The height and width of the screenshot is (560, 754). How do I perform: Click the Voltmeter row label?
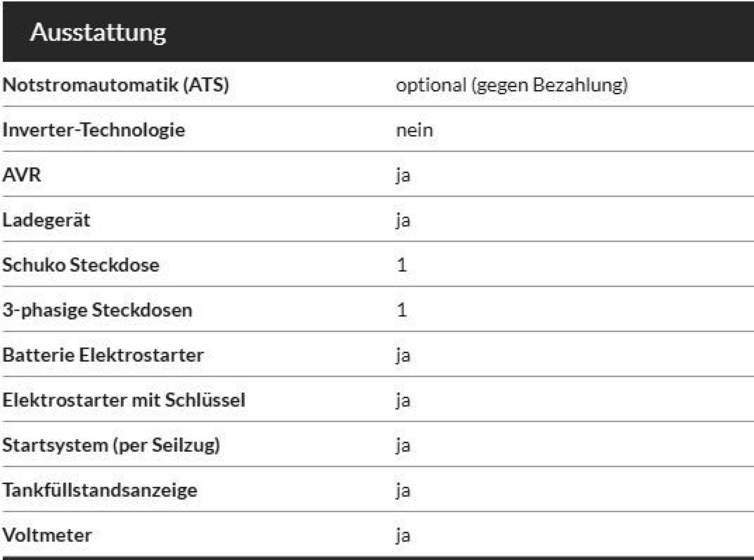pyautogui.click(x=47, y=535)
